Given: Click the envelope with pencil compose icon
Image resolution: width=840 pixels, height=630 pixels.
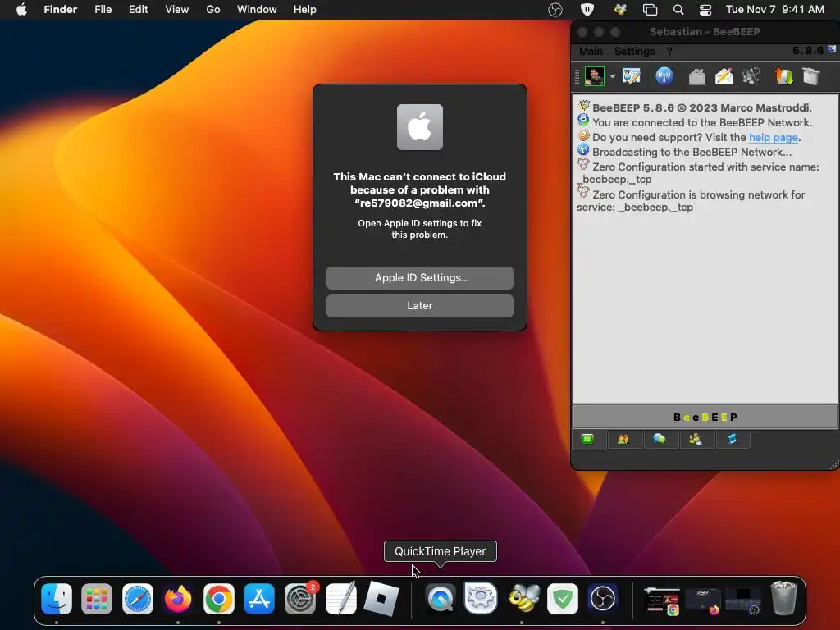Looking at the screenshot, I should 724,76.
